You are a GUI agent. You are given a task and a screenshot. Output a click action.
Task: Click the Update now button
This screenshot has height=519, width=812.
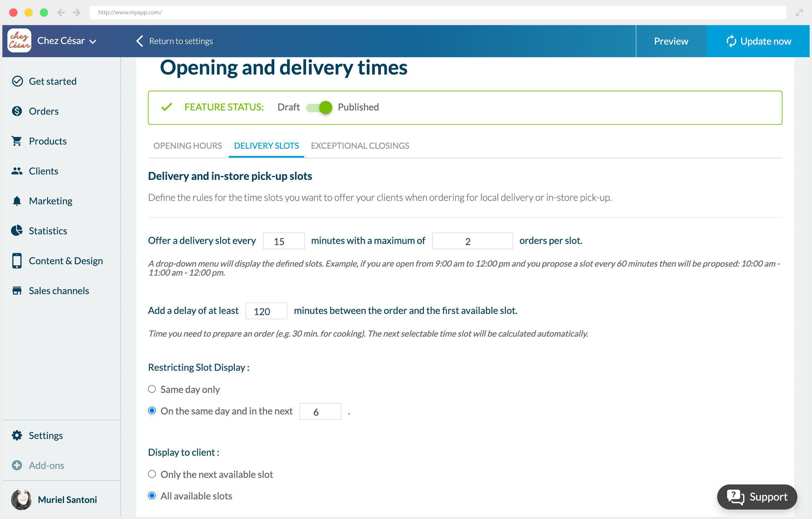coord(758,41)
